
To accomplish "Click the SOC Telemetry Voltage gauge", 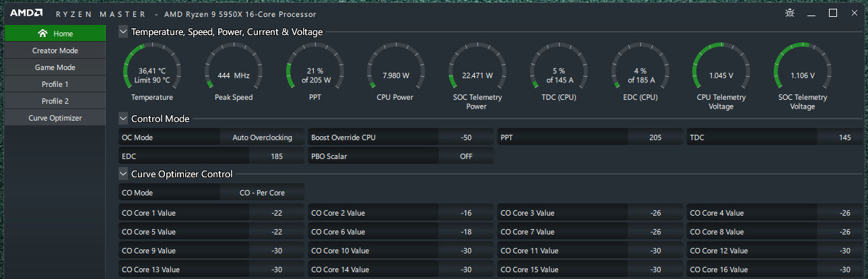I will click(803, 72).
